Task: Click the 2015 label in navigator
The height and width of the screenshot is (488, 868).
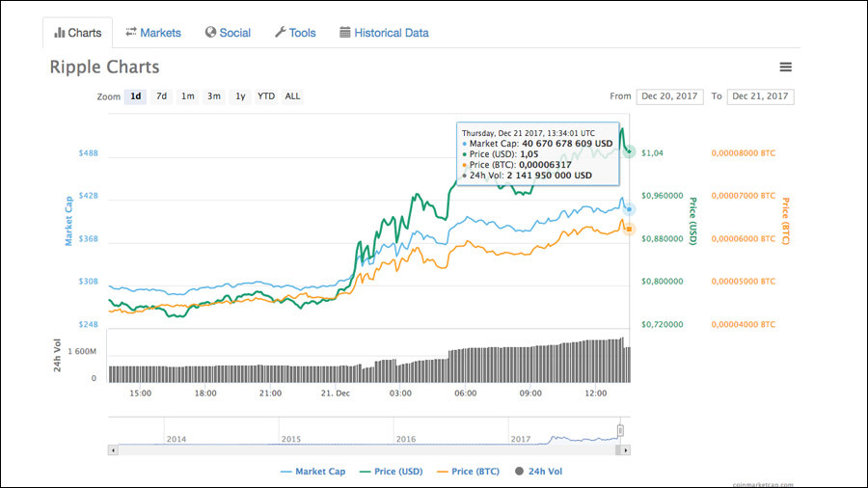Action: click(x=291, y=440)
